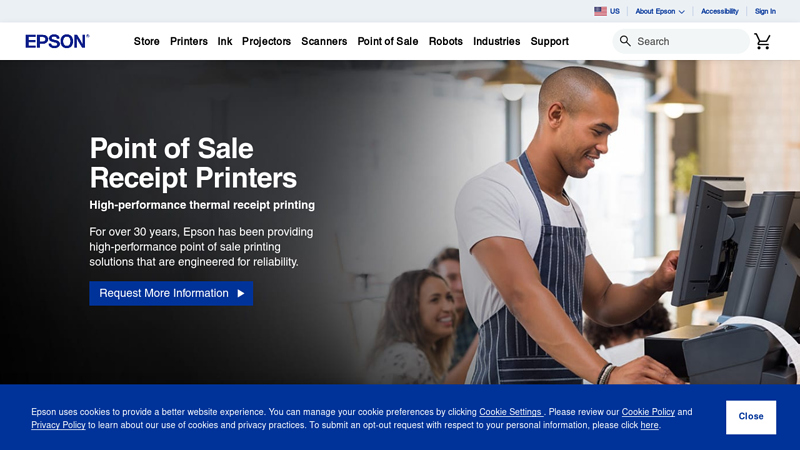800x450 pixels.
Task: Click arrow on Request More Information button
Action: pyautogui.click(x=241, y=293)
